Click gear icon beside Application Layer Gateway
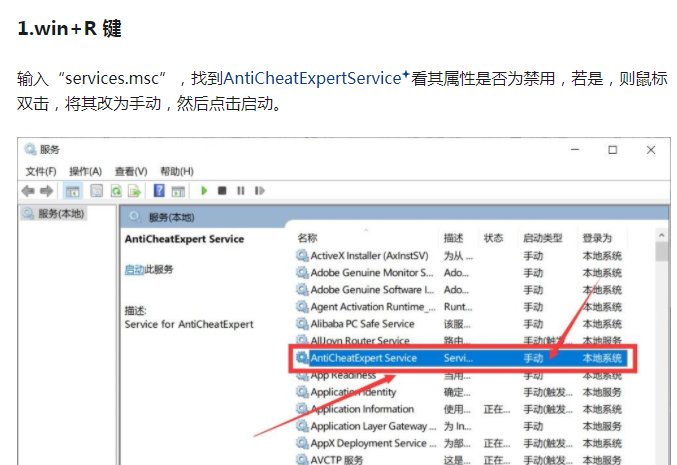 coord(302,426)
